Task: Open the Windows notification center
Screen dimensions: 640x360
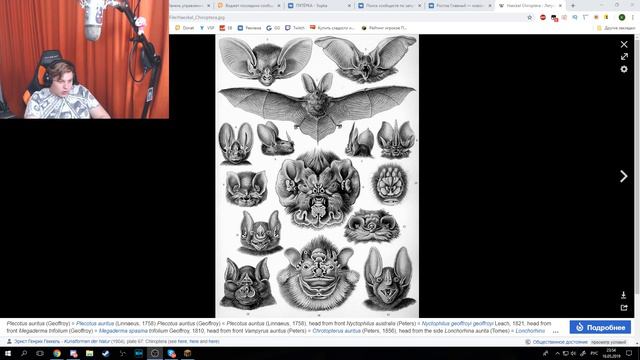Action: (629, 353)
